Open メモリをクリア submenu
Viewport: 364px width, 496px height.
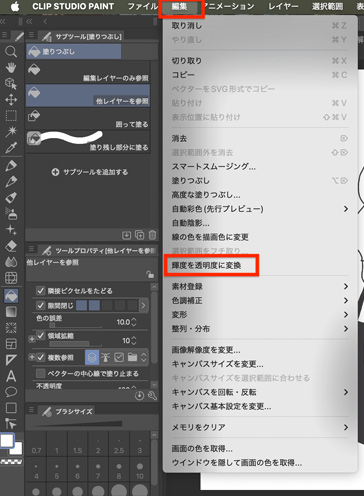[x=260, y=427]
